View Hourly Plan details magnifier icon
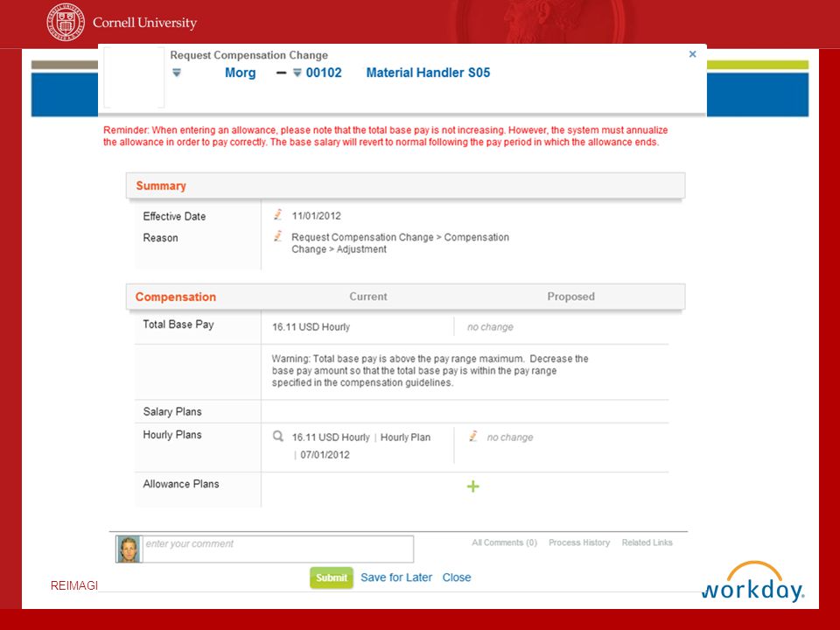Viewport: 840px width, 630px height. [278, 436]
